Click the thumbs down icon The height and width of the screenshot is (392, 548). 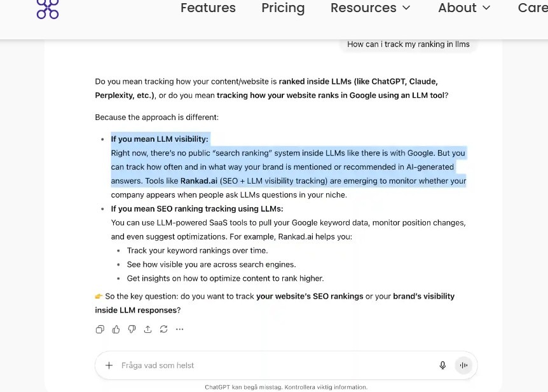point(132,329)
